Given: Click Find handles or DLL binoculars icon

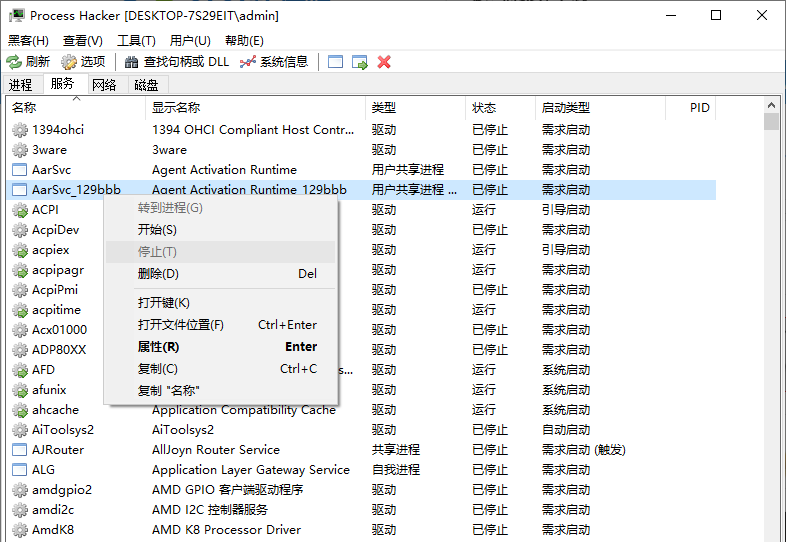Looking at the screenshot, I should tap(131, 62).
